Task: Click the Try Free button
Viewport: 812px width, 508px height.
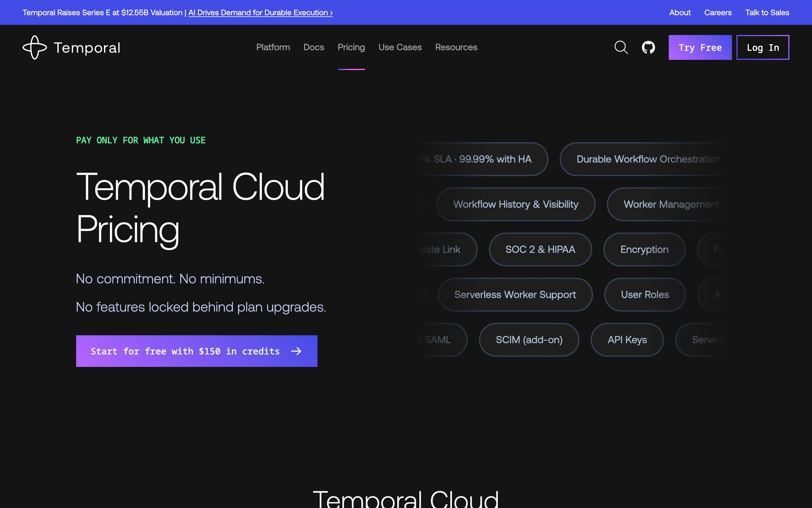Action: 700,47
